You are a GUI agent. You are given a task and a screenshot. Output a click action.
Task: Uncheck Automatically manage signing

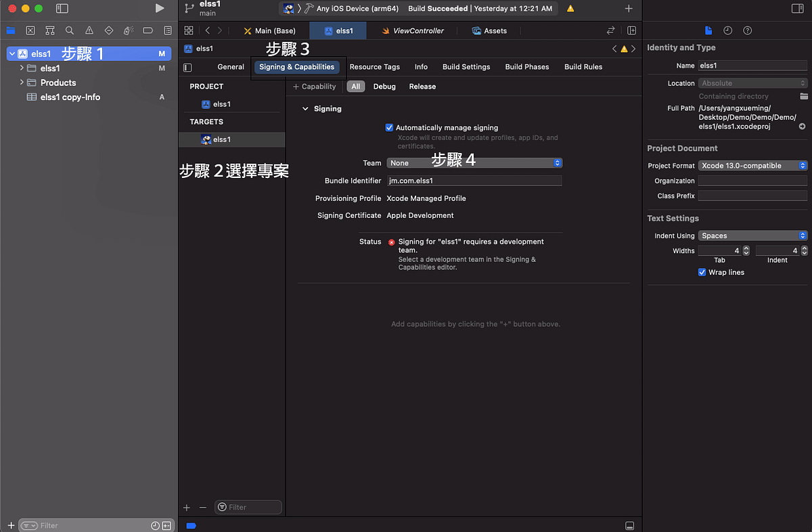(x=389, y=127)
